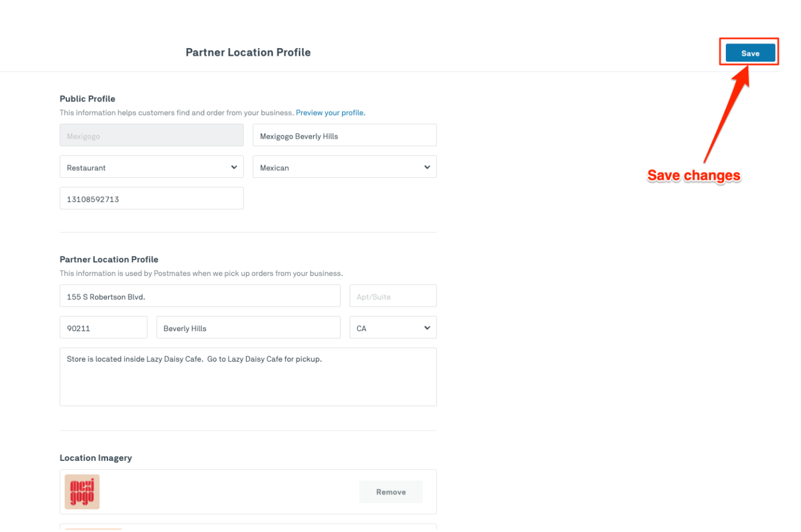Click the chevron arrow beside CA
The height and width of the screenshot is (532, 801).
point(427,328)
